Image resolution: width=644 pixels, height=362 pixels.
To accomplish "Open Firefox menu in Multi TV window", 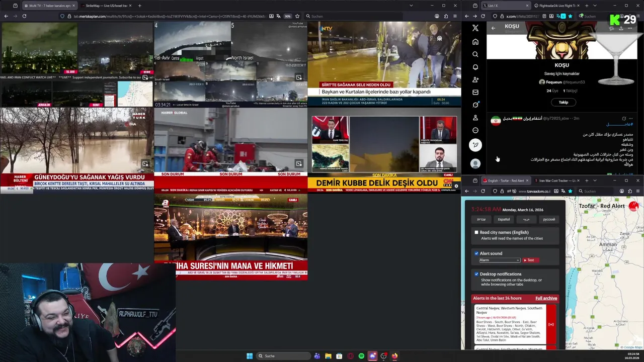I will point(455,16).
